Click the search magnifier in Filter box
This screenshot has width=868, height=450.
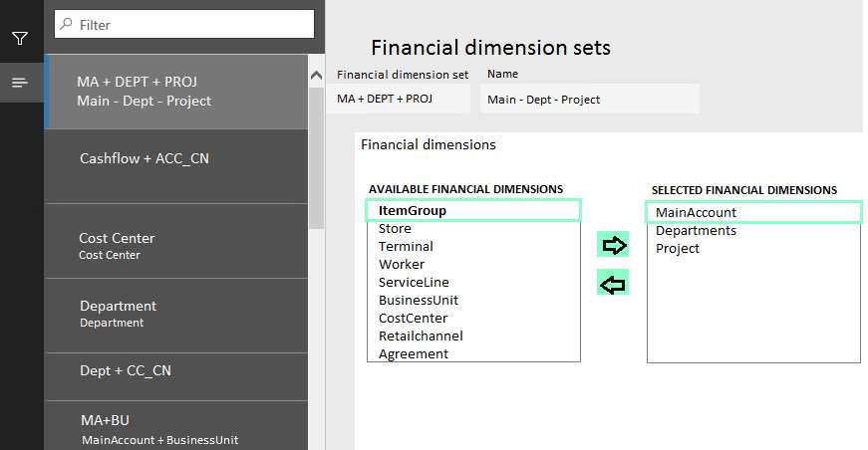(66, 24)
